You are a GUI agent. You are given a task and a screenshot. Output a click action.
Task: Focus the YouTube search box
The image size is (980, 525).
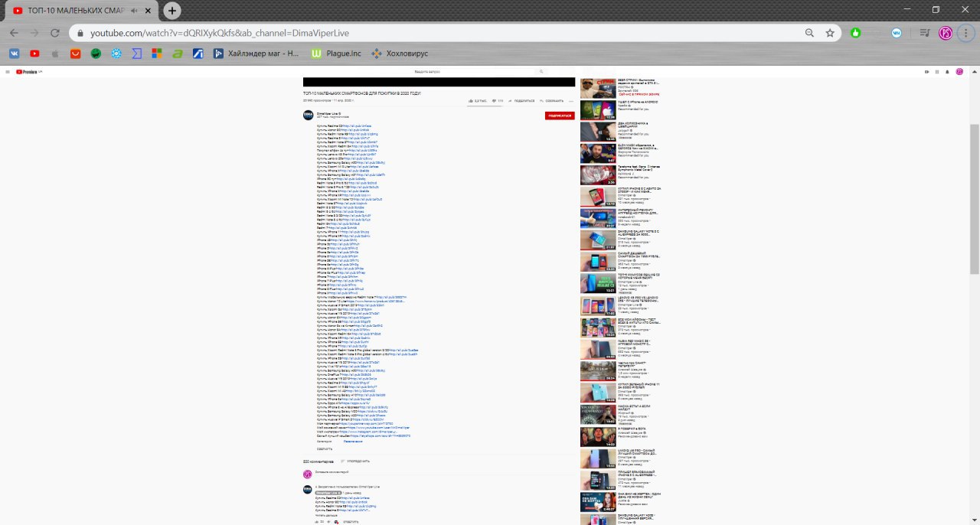click(472, 71)
